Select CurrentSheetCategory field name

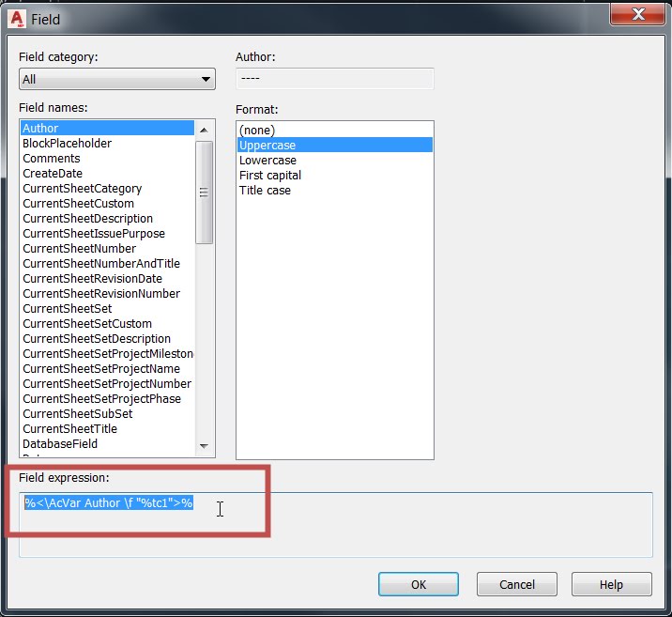pos(107,188)
